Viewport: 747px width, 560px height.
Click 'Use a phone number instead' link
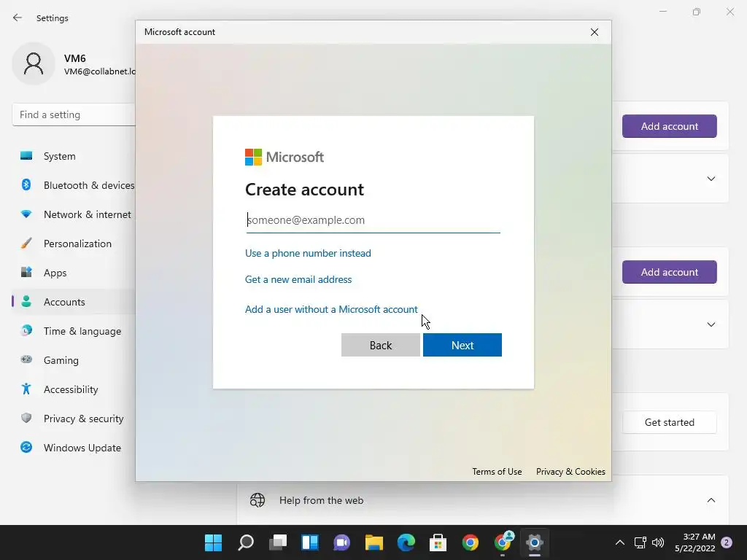coord(308,253)
